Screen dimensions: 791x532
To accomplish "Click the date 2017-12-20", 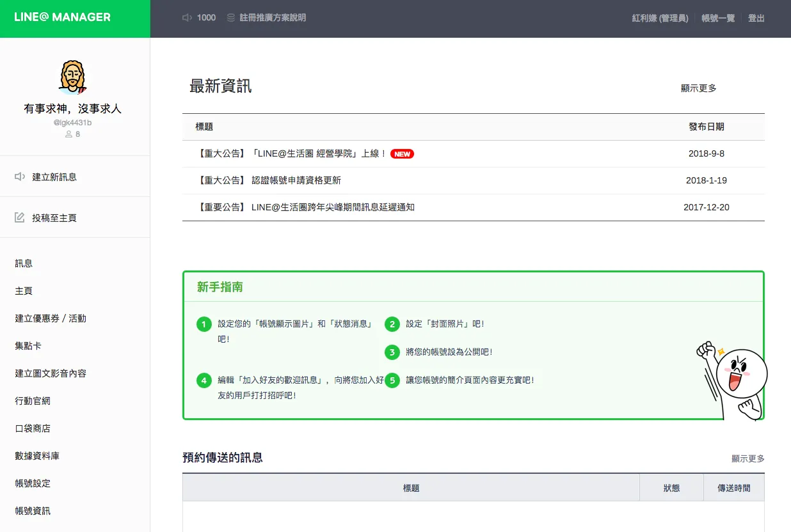I will [x=707, y=207].
